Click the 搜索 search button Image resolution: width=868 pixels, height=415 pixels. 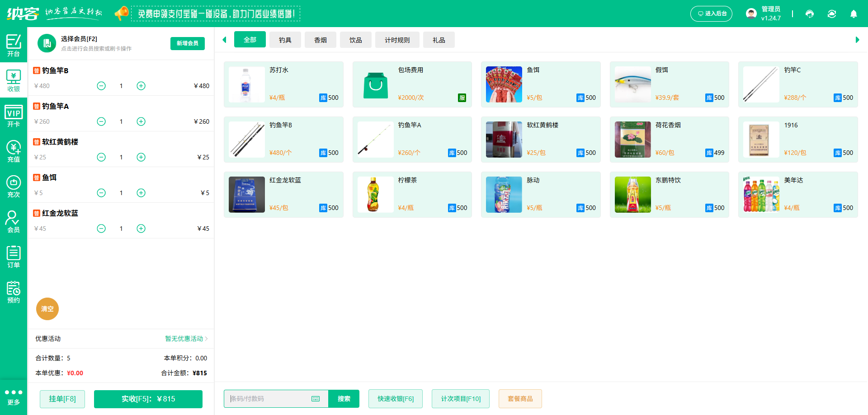tap(344, 399)
